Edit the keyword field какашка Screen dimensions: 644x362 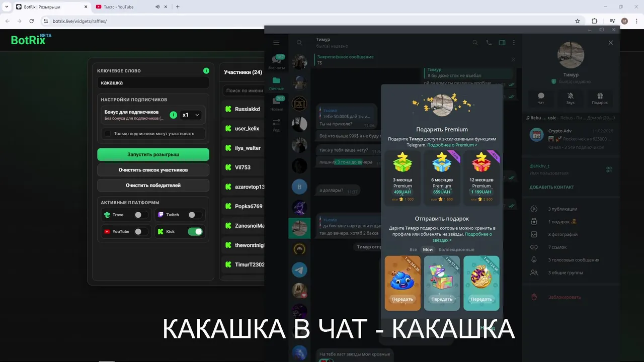point(153,82)
